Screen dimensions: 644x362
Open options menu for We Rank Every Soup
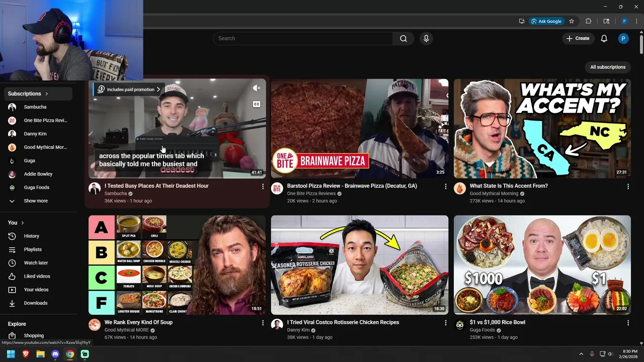point(263,323)
